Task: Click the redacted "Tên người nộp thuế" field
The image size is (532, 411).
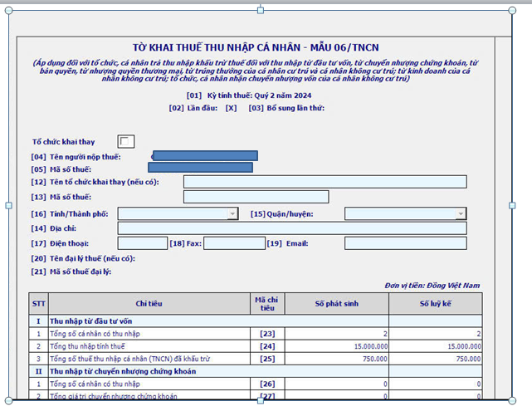Action: 205,155
